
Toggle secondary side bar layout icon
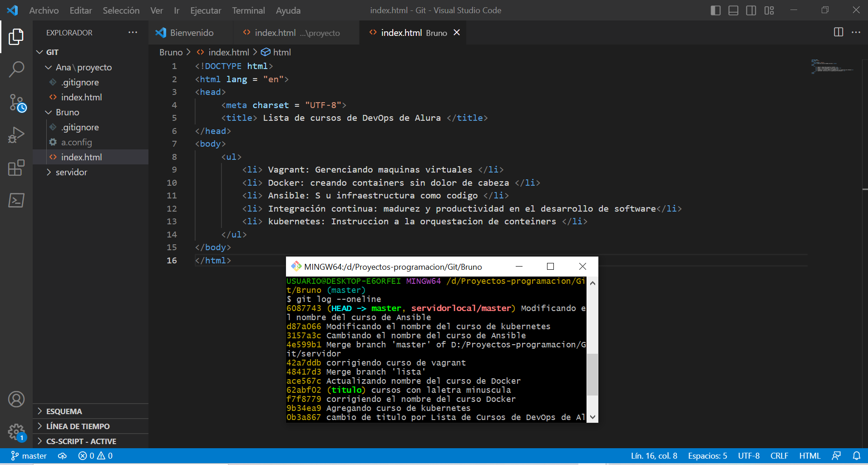[x=751, y=10]
